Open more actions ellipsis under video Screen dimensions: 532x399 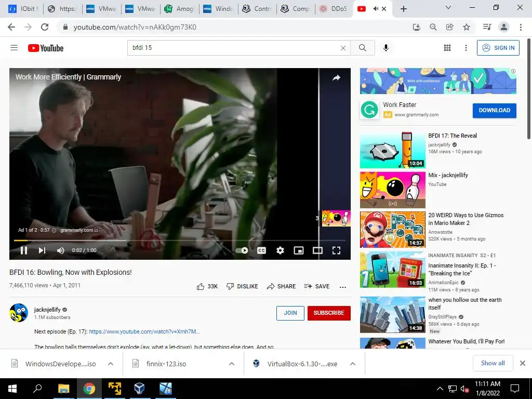[343, 287]
